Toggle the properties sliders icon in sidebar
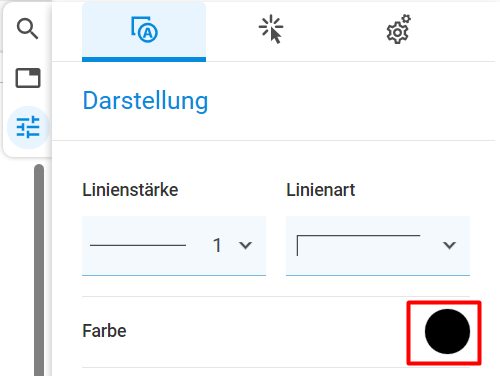 [x=28, y=127]
